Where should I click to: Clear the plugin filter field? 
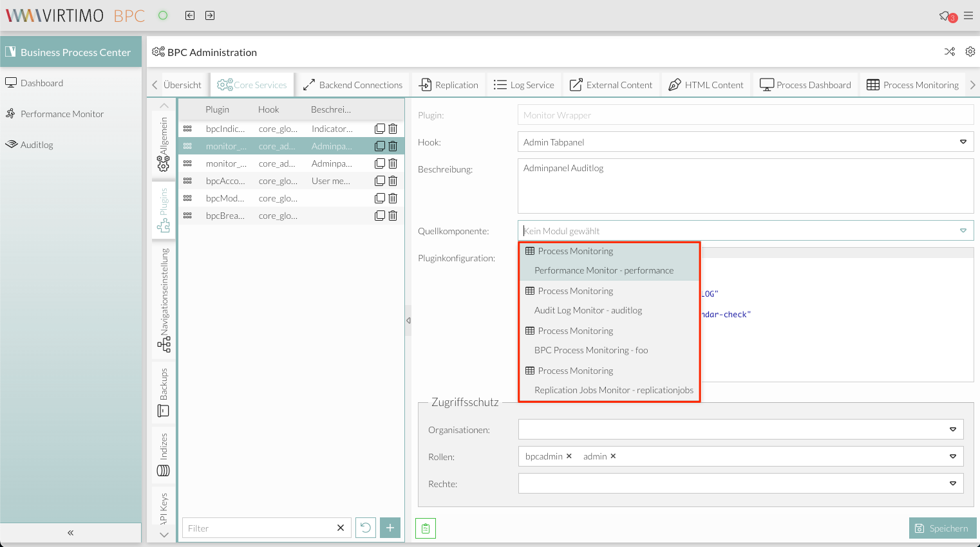click(341, 528)
